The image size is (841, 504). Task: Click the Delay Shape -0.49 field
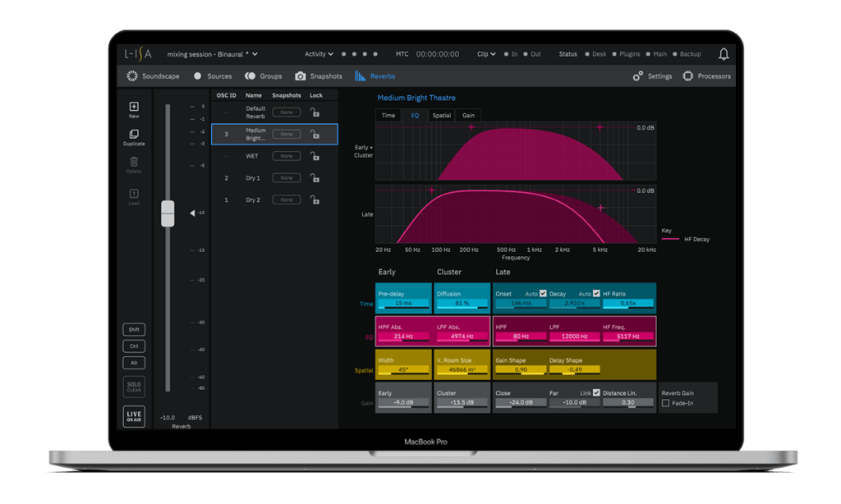pyautogui.click(x=574, y=370)
